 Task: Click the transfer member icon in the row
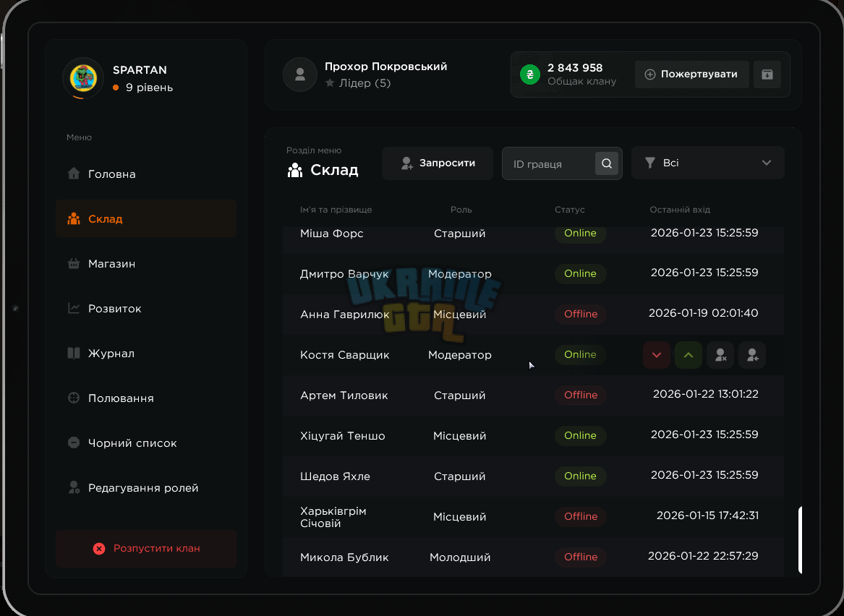(752, 355)
